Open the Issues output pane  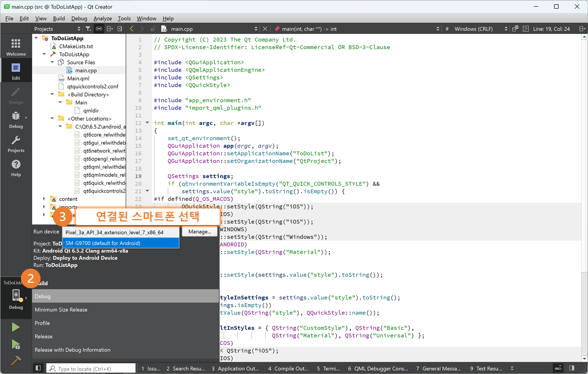(x=151, y=368)
